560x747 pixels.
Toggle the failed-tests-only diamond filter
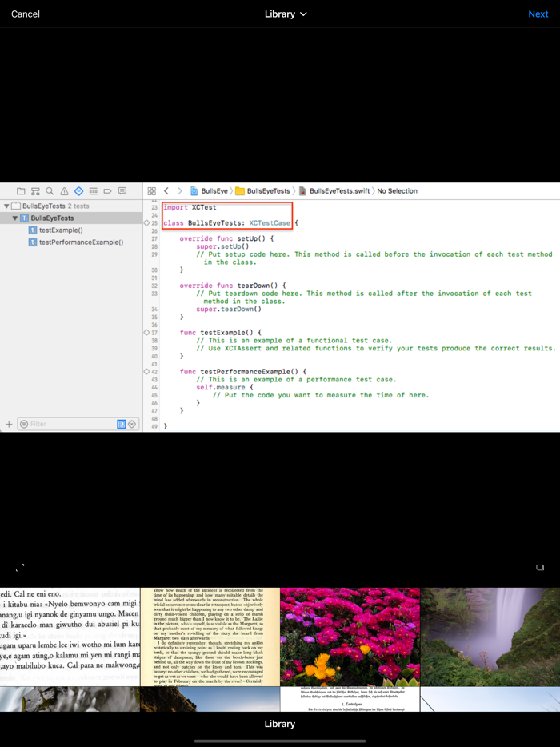tap(132, 424)
